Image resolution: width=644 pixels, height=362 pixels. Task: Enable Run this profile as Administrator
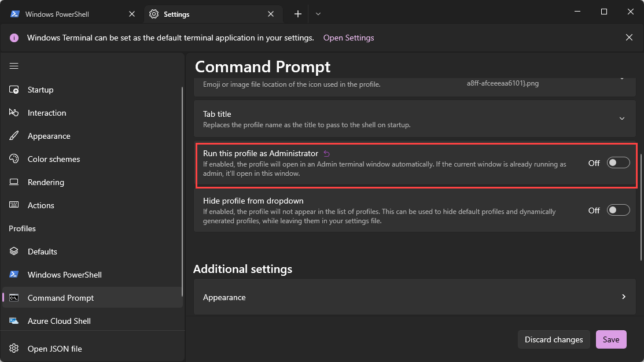click(x=618, y=162)
